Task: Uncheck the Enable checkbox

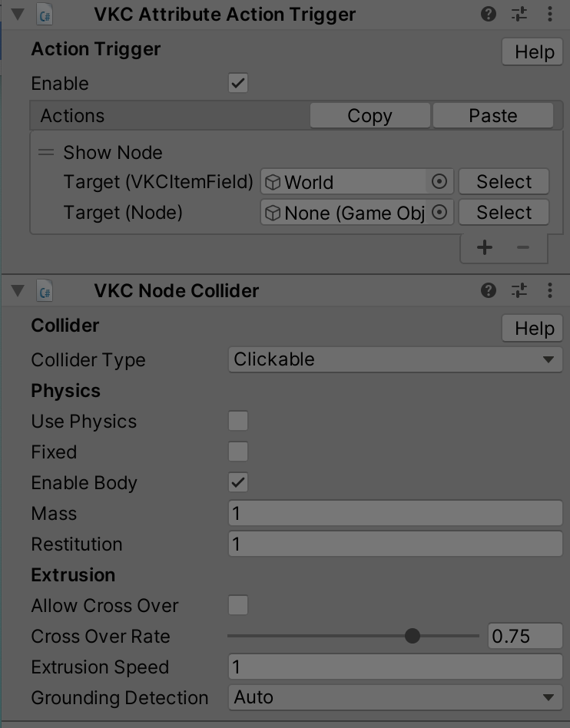Action: coord(238,83)
